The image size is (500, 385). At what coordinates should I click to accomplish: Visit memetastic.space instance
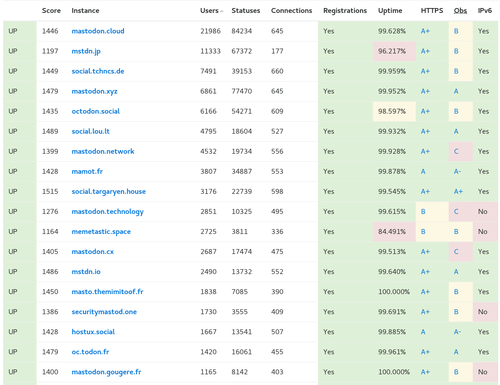coord(101,231)
